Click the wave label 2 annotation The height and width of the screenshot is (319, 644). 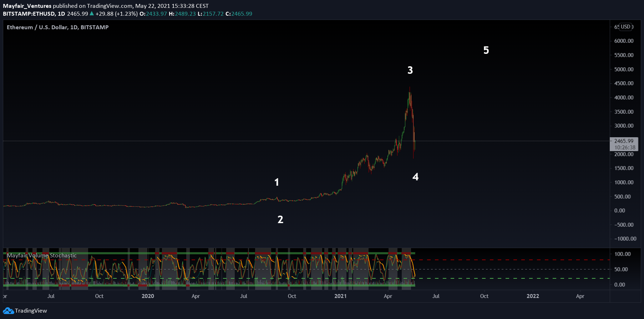click(280, 220)
